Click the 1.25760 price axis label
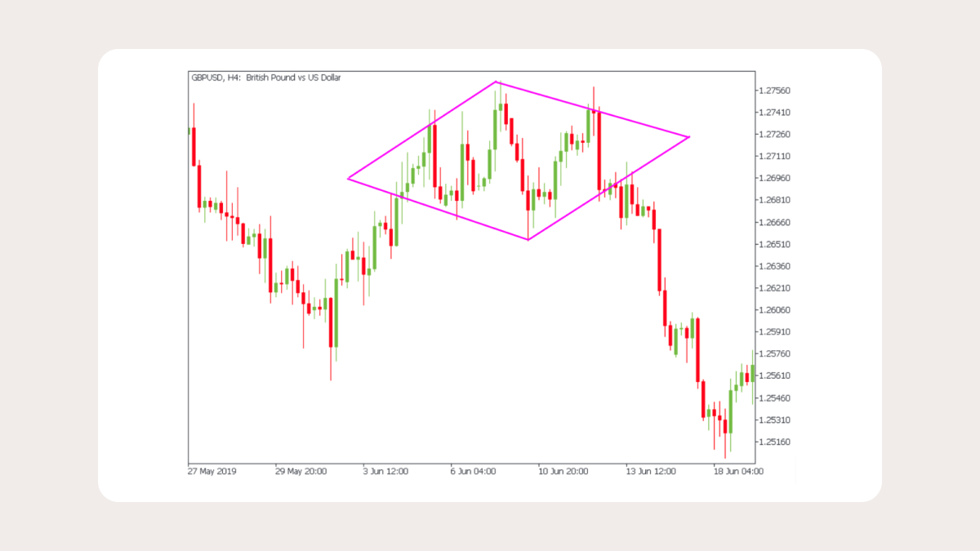 pyautogui.click(x=774, y=354)
